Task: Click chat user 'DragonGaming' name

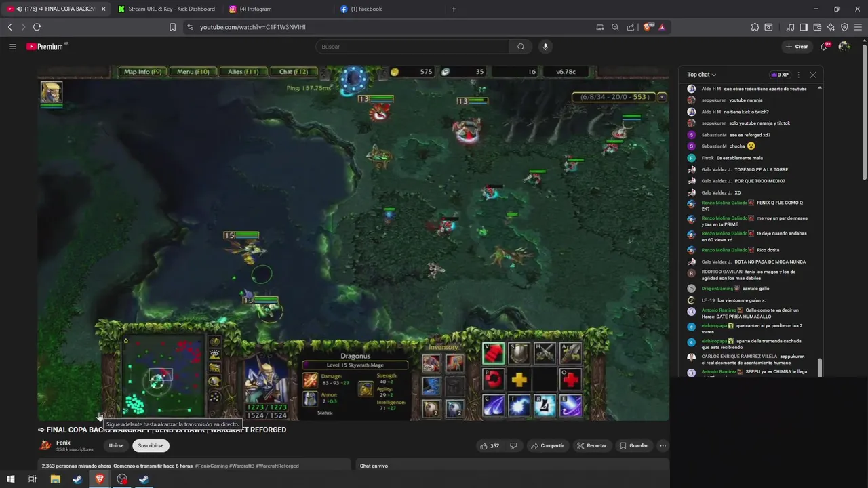Action: pos(717,289)
